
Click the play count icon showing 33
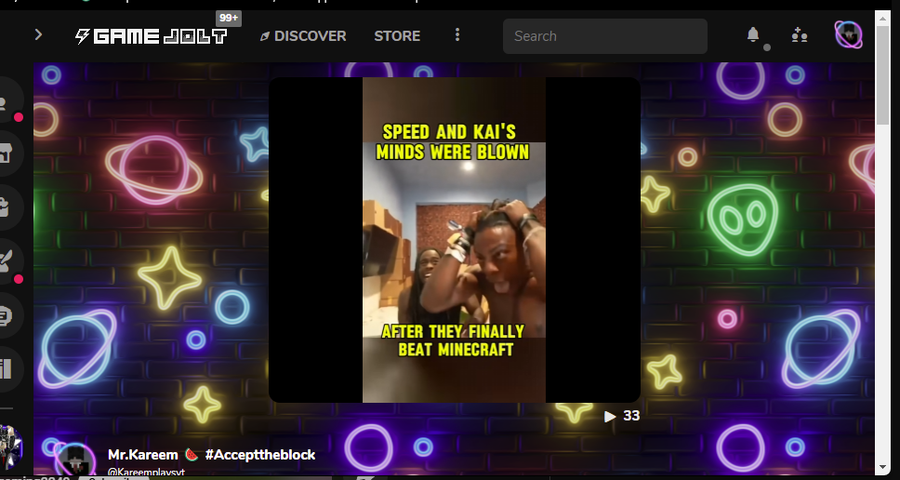pos(610,416)
